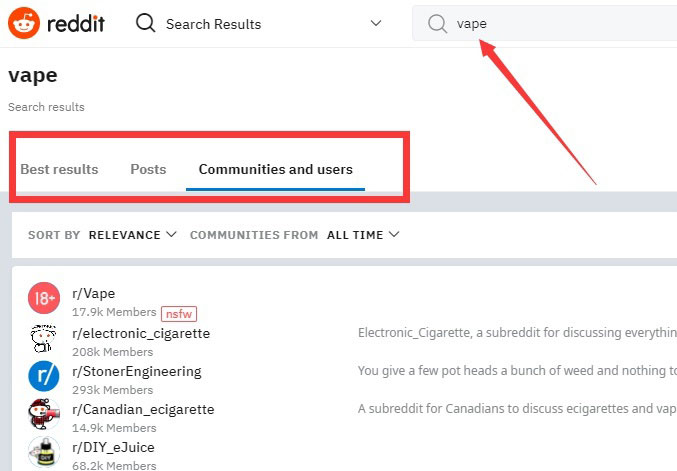Switch to the Best results tab

59,169
